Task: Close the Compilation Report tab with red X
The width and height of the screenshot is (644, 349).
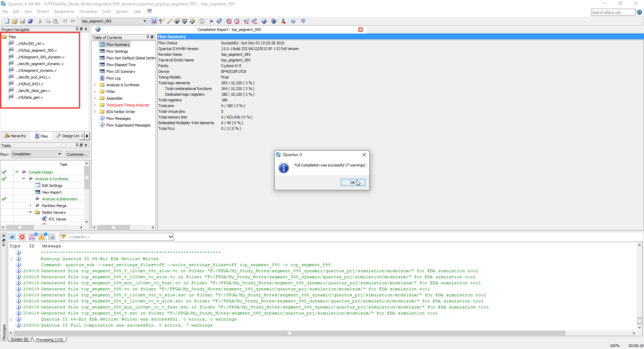Action: click(x=361, y=30)
